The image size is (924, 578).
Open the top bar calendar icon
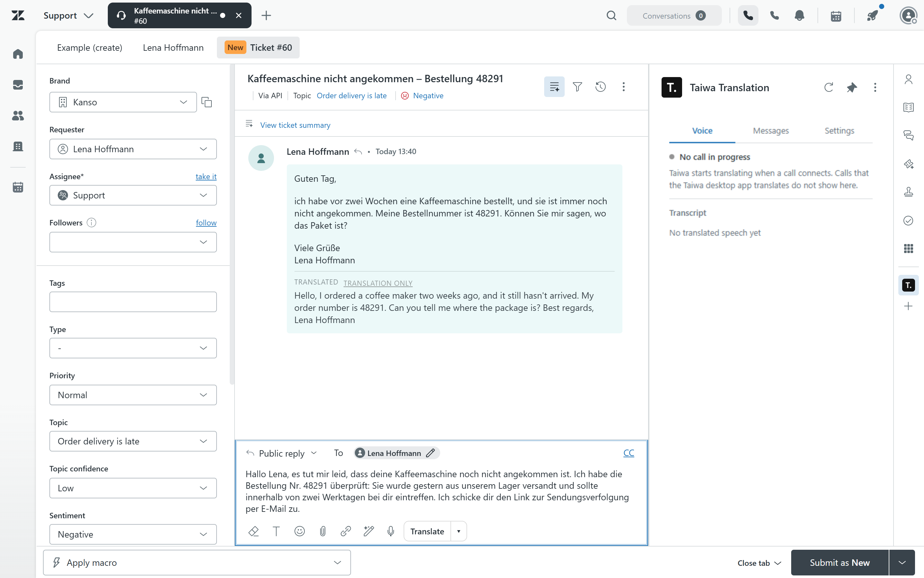(836, 16)
